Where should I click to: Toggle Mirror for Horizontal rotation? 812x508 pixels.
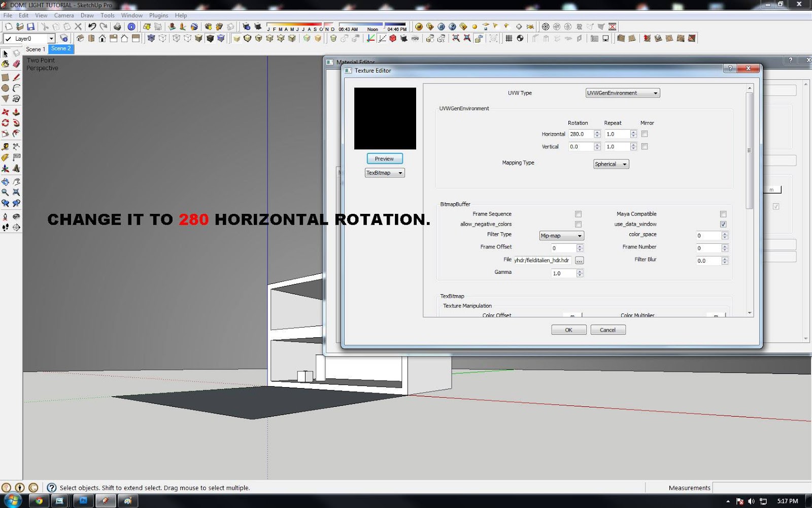[x=645, y=134]
